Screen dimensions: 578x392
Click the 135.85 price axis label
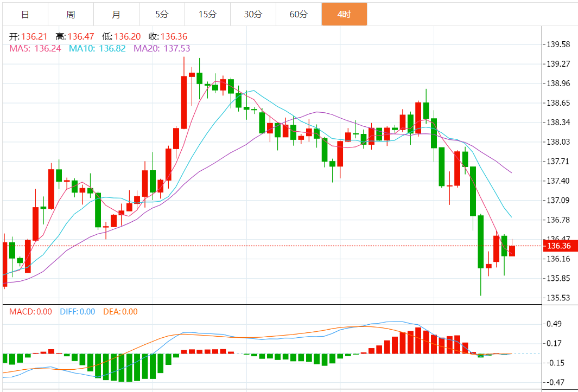558,278
